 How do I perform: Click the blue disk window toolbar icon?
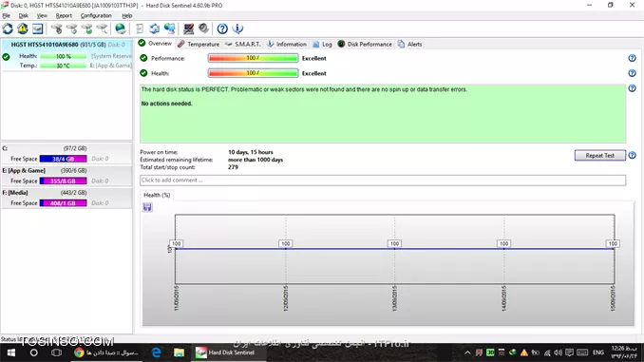37,29
